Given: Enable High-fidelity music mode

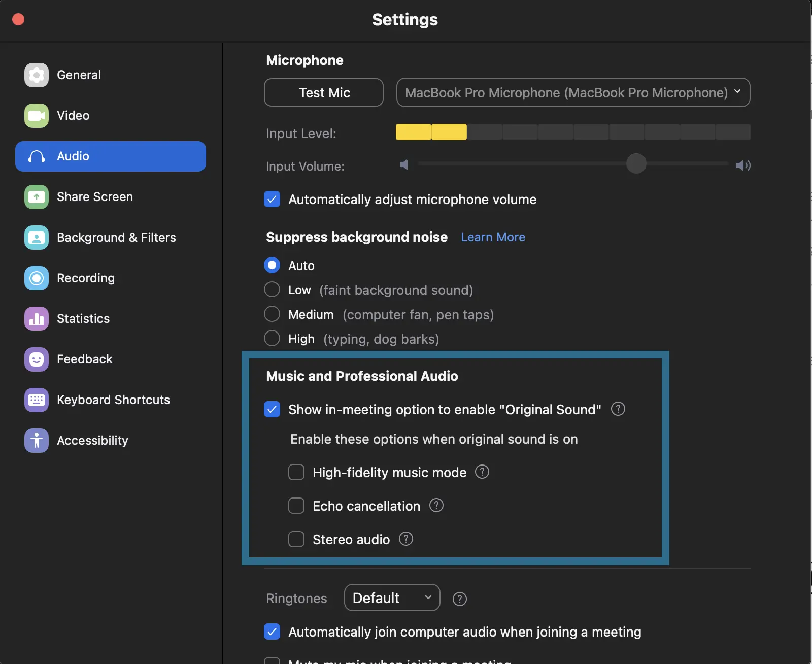Looking at the screenshot, I should coord(296,472).
